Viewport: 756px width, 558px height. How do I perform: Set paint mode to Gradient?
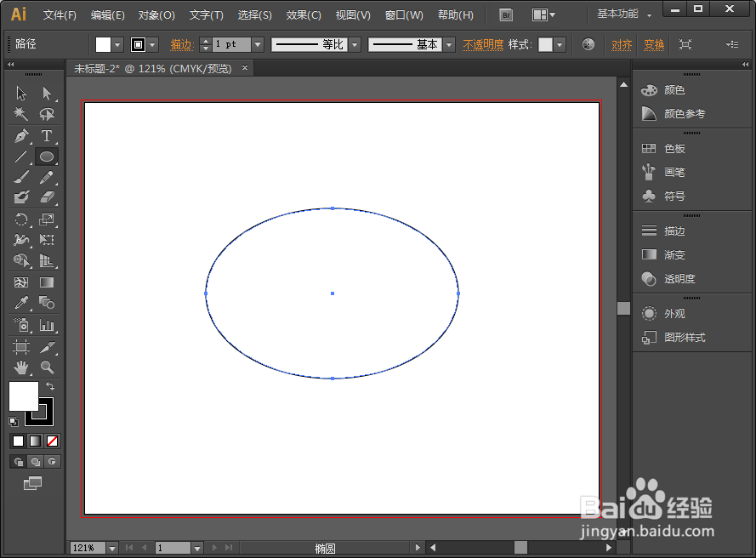point(35,441)
